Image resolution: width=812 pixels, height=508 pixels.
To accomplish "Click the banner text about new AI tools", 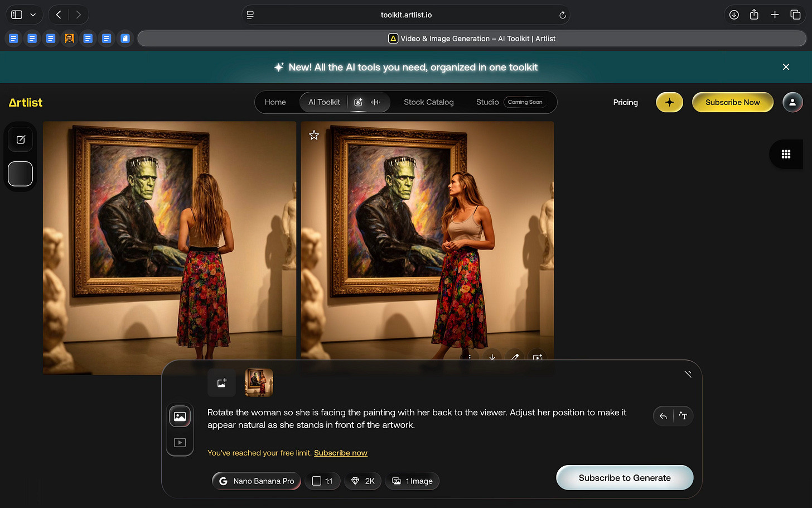I will click(x=413, y=67).
